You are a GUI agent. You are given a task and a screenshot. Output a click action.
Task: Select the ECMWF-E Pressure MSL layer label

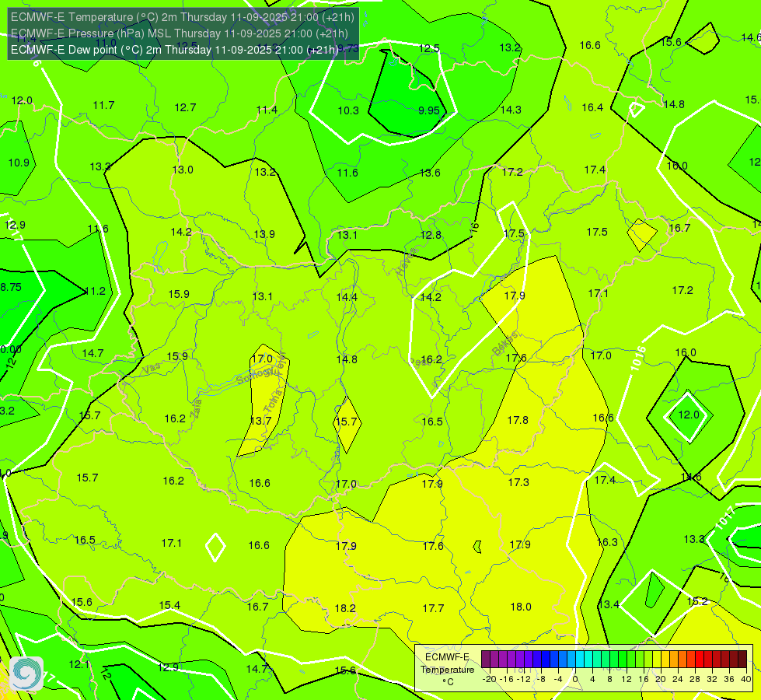(x=179, y=33)
